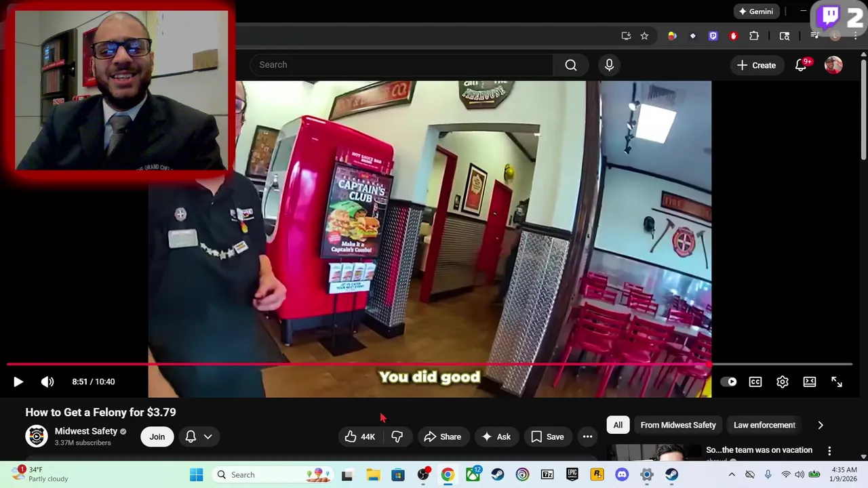The width and height of the screenshot is (868, 488).
Task: Open the video settings gear
Action: 783,382
